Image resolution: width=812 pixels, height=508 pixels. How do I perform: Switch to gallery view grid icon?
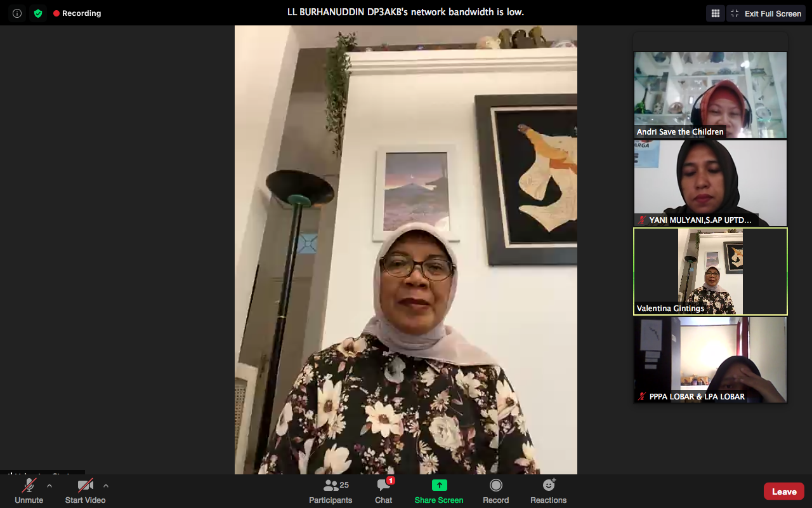(715, 13)
